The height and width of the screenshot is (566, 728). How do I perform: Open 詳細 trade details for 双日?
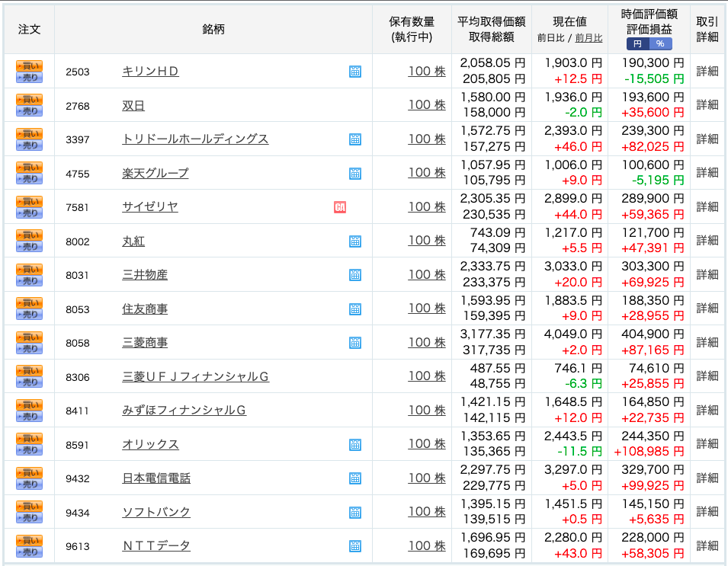coord(707,105)
